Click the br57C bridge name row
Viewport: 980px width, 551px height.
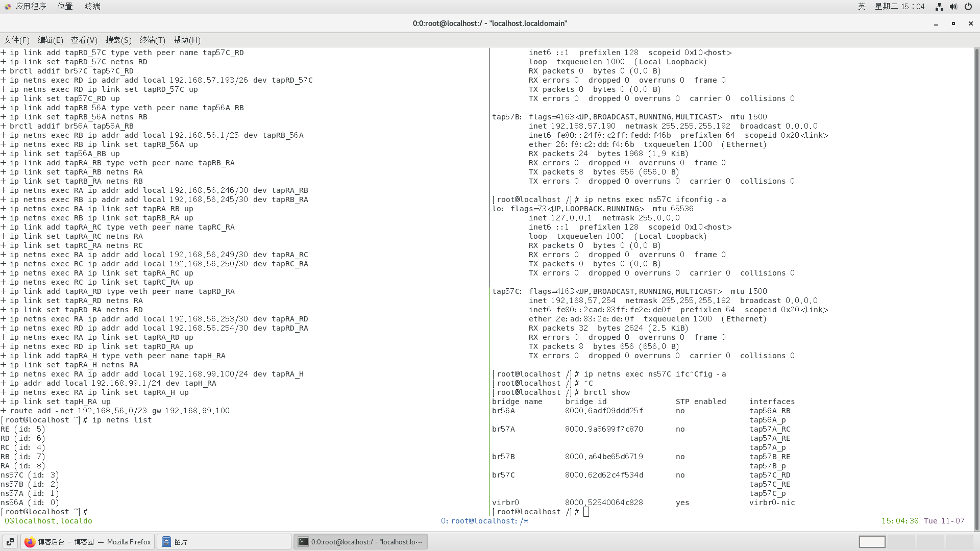pyautogui.click(x=503, y=475)
